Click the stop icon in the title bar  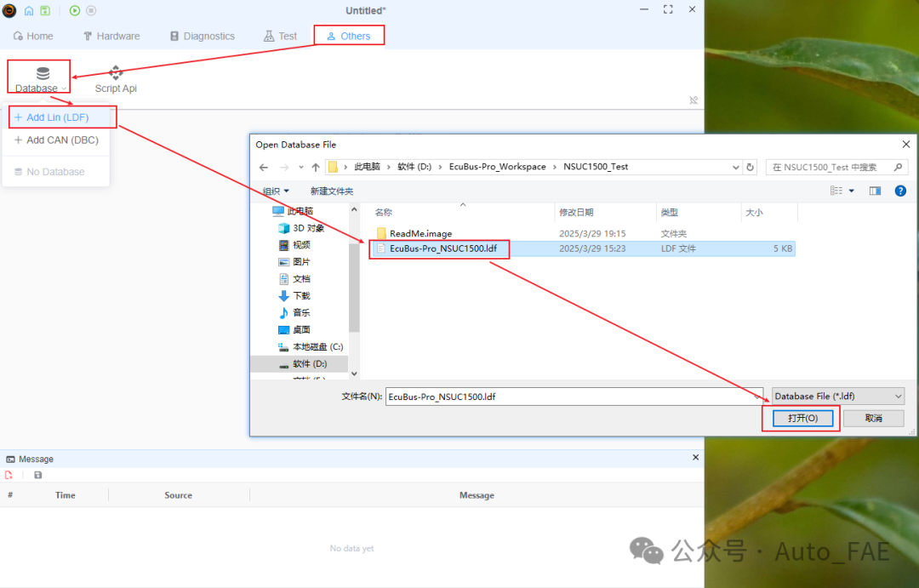coord(91,10)
